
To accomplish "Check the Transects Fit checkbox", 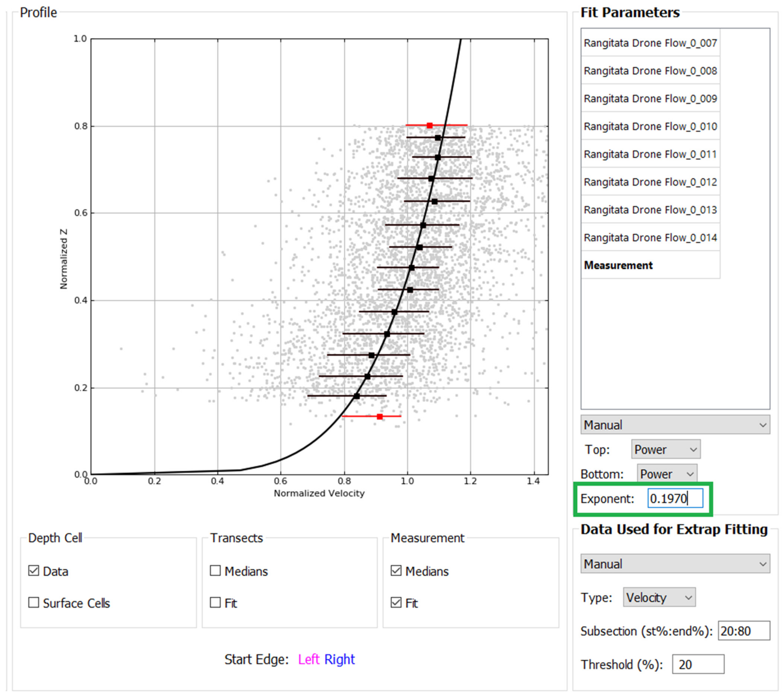I will [215, 602].
